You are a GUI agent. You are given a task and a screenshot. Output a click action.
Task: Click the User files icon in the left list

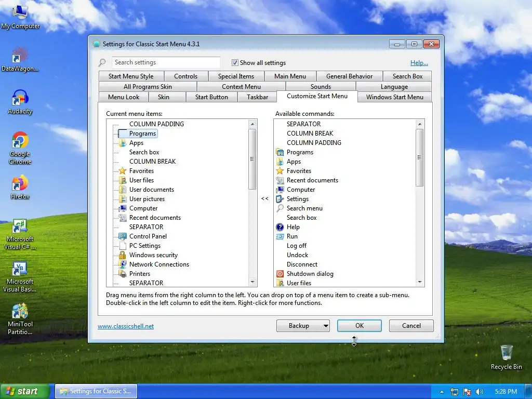pos(123,180)
